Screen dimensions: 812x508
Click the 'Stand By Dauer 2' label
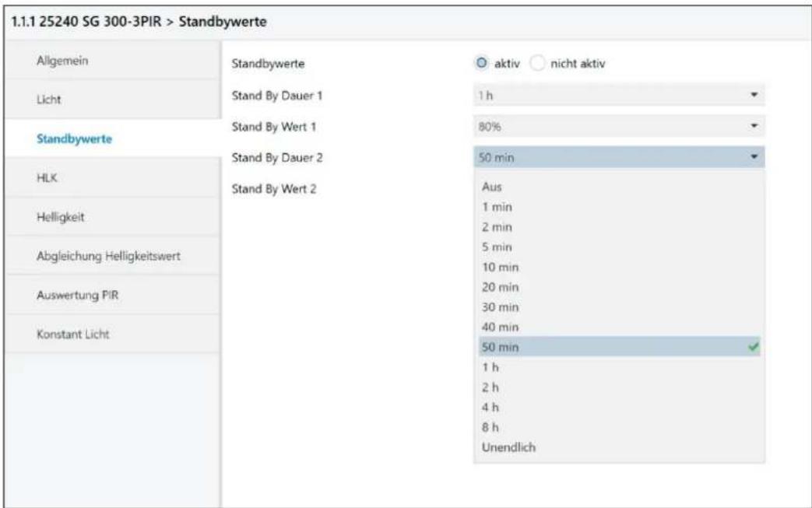[277, 158]
